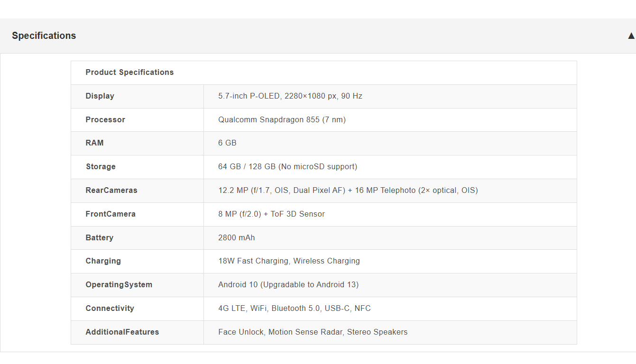Select the OperatingSystem row label
The height and width of the screenshot is (364, 636).
(119, 285)
